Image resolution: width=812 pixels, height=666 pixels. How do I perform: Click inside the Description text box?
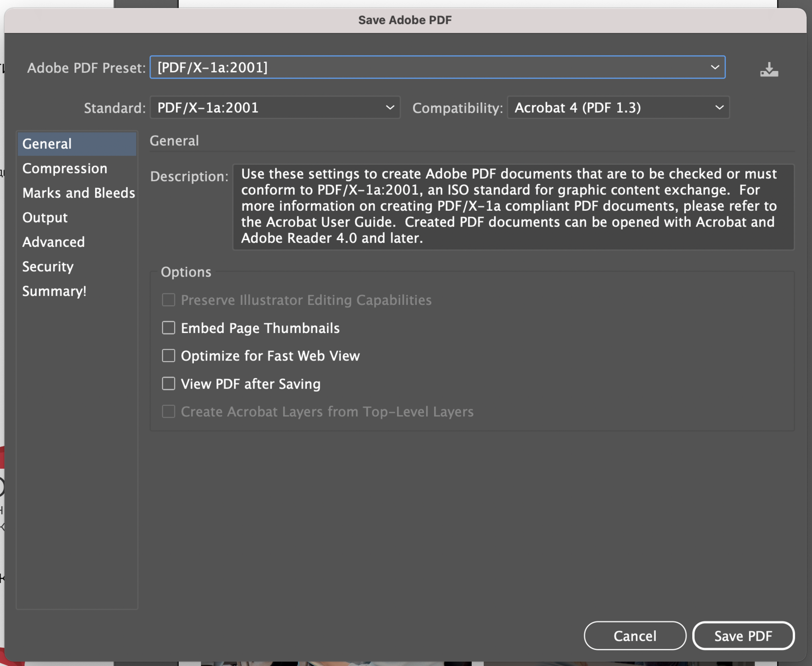tap(512, 207)
